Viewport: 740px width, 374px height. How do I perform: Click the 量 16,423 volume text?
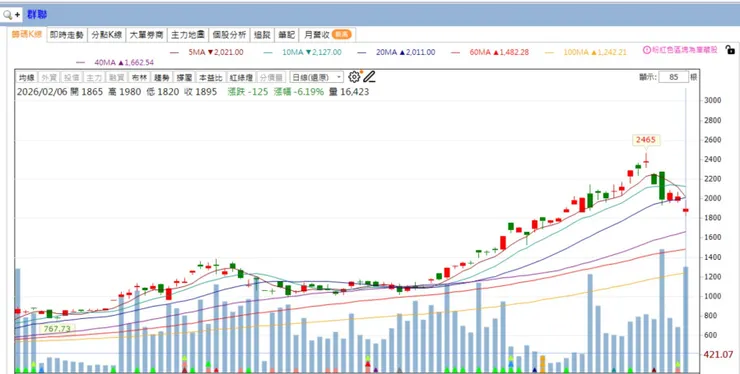click(349, 92)
